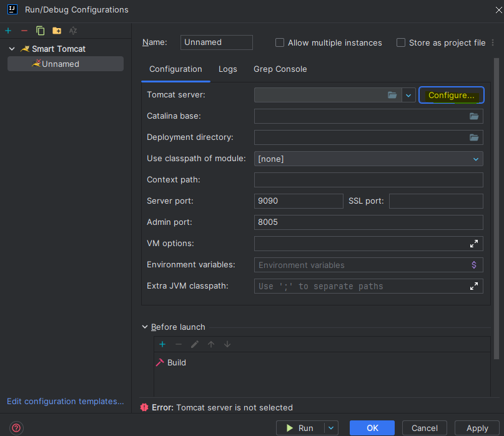Open the Tomcat server dropdown arrow
The height and width of the screenshot is (436, 504).
(408, 95)
